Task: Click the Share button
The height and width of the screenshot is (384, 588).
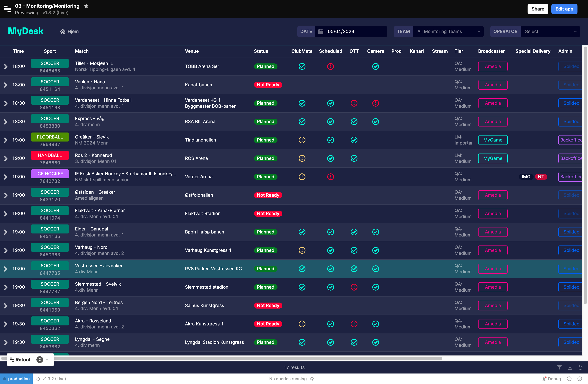Action: point(538,9)
